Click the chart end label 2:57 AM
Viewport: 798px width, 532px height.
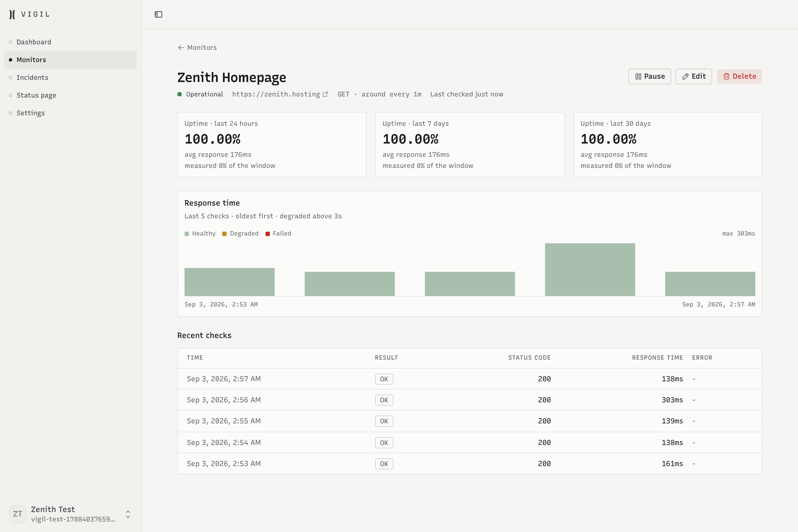(718, 304)
